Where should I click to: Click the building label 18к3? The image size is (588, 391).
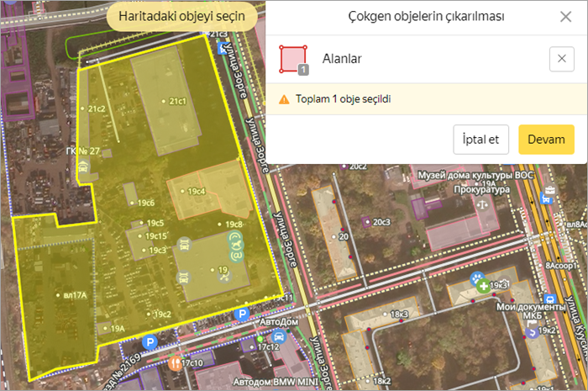click(399, 314)
